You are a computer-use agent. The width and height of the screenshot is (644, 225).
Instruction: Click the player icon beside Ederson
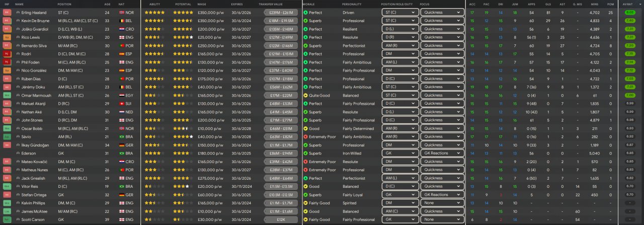click(18, 154)
